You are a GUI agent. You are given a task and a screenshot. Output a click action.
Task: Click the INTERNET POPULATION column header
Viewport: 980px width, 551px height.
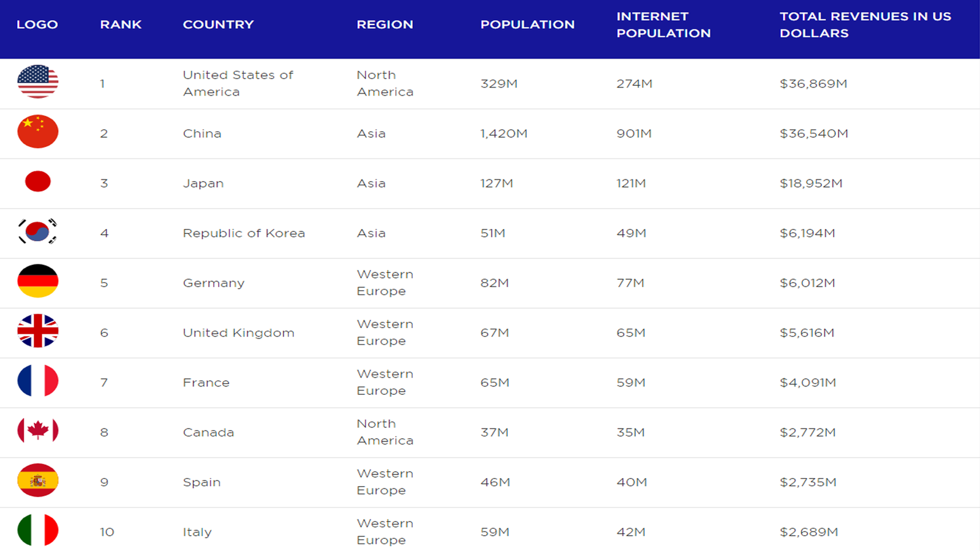(664, 24)
